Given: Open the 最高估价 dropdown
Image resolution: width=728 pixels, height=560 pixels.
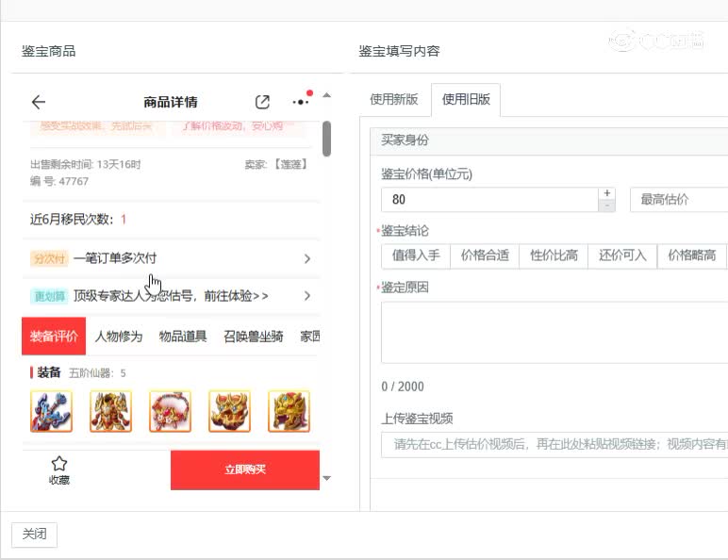Looking at the screenshot, I should [678, 200].
